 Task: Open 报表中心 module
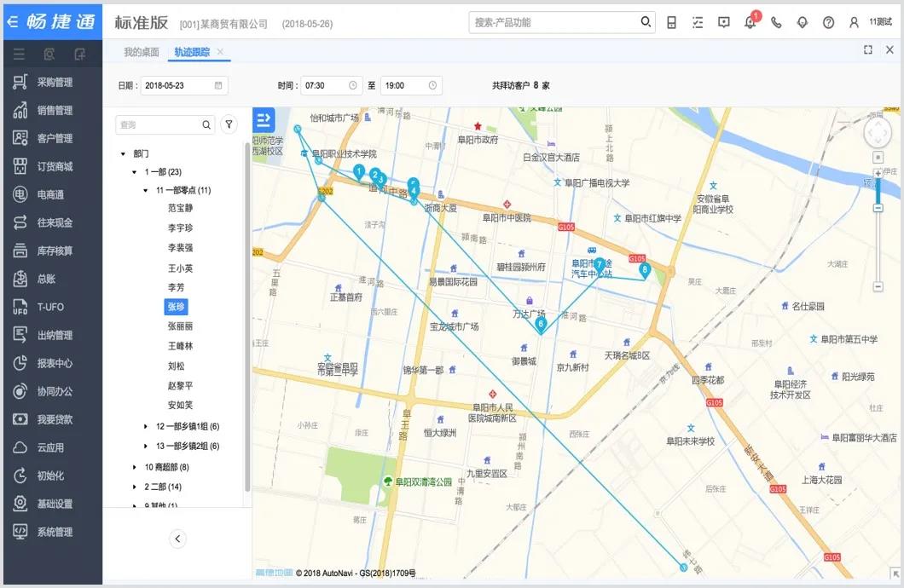click(x=53, y=363)
